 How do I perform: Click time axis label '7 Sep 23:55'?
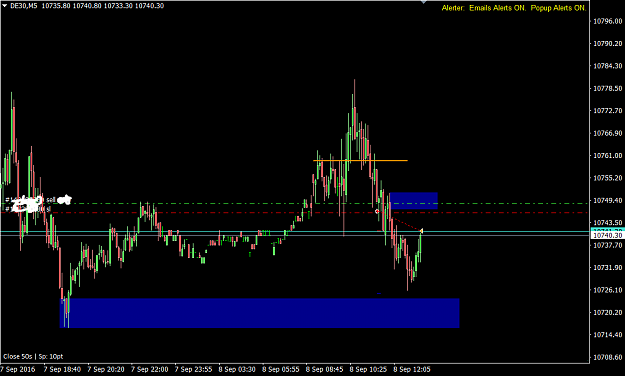(x=193, y=369)
